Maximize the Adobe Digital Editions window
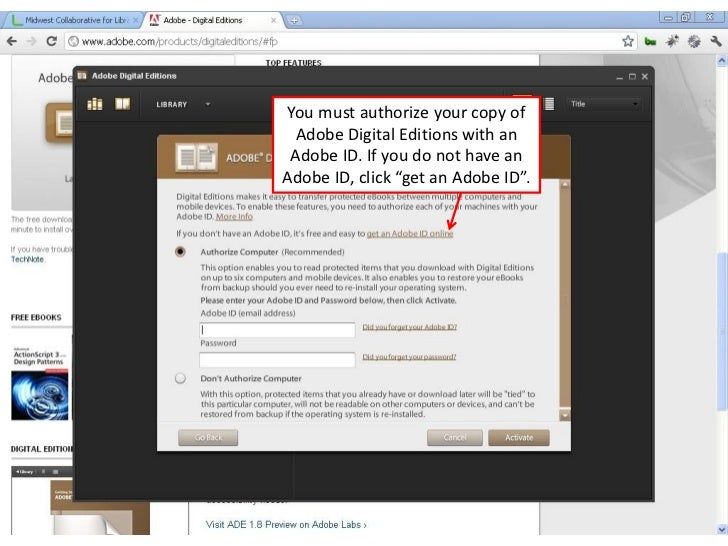This screenshot has width=728, height=546. point(632,77)
